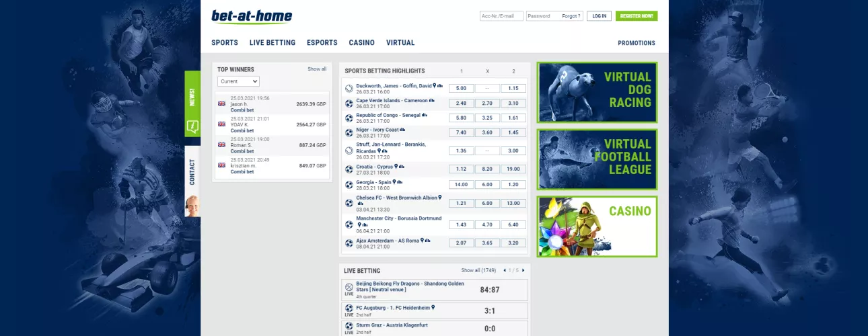
Task: Open the Chelsea FC - West Bromwich Albion match
Action: (396, 198)
